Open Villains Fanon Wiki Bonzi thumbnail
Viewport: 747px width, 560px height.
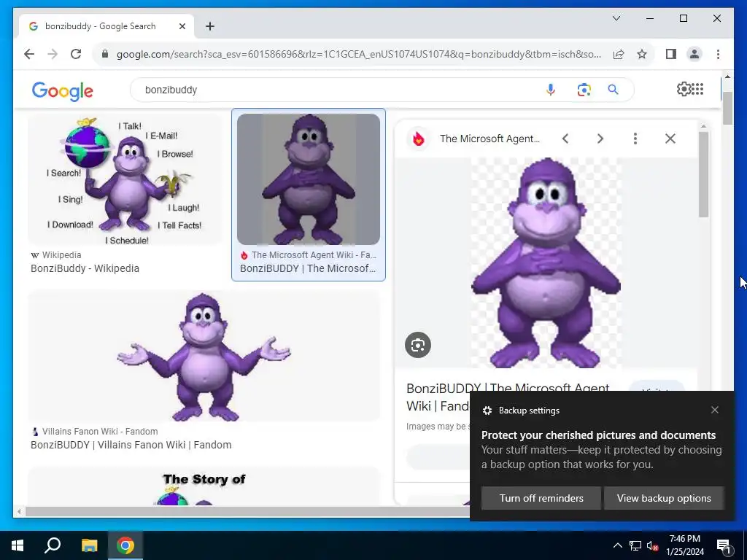click(x=204, y=356)
